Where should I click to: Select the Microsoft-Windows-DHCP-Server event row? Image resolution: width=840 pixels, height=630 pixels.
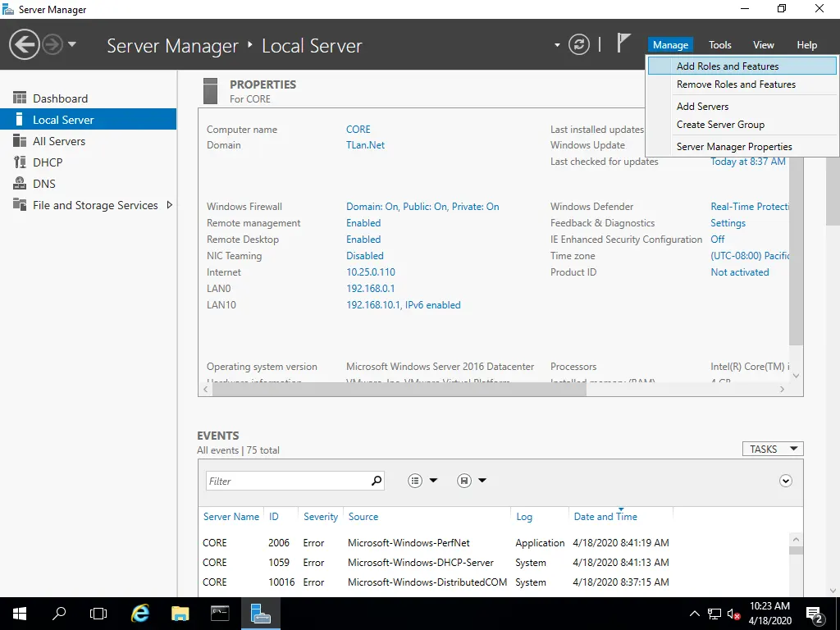495,563
